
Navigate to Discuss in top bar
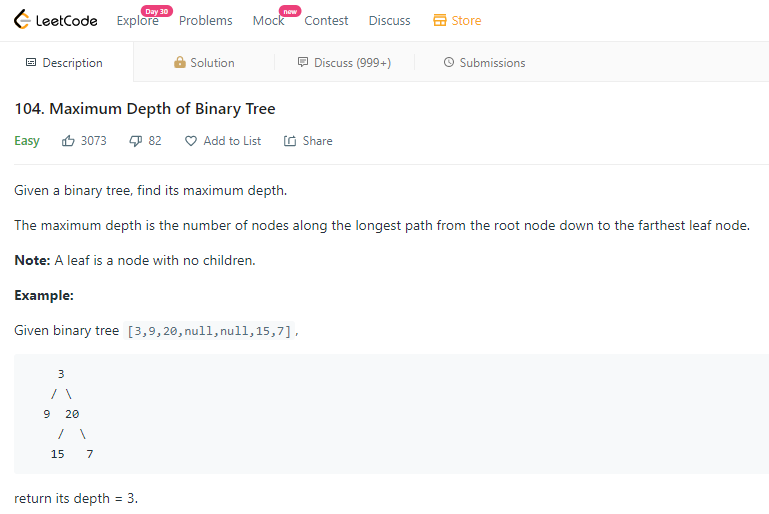(x=389, y=21)
